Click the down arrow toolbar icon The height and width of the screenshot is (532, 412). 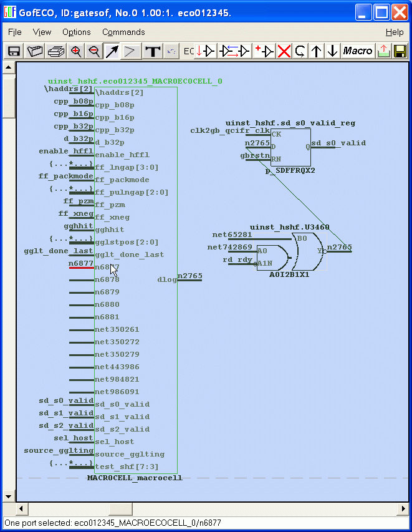tap(332, 51)
